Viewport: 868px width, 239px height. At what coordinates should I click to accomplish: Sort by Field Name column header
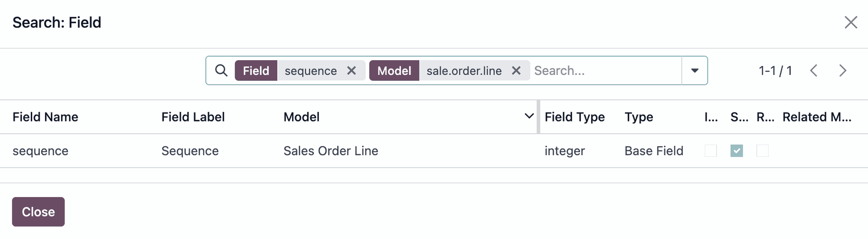(45, 117)
